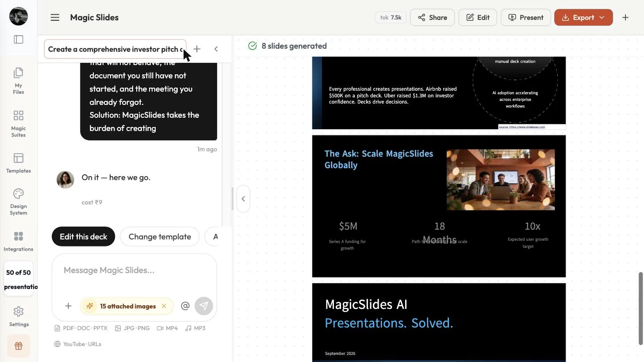Open Design System palette
Image resolution: width=644 pixels, height=362 pixels.
pyautogui.click(x=18, y=202)
